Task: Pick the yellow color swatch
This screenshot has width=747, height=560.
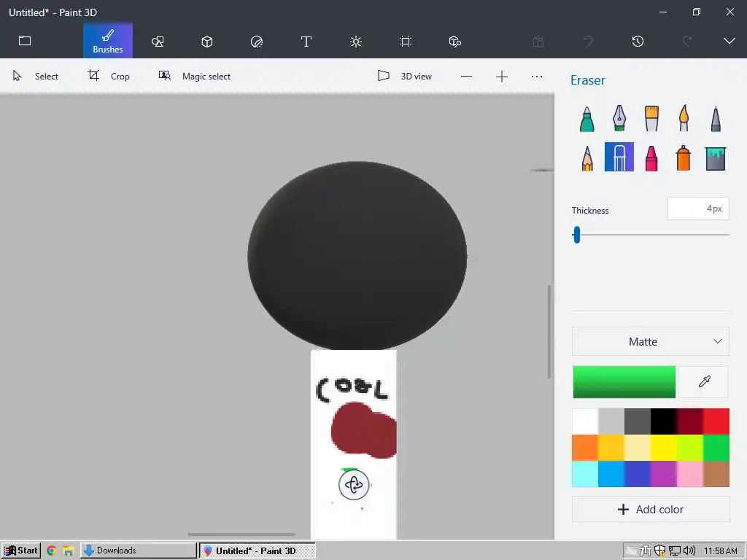Action: click(664, 448)
